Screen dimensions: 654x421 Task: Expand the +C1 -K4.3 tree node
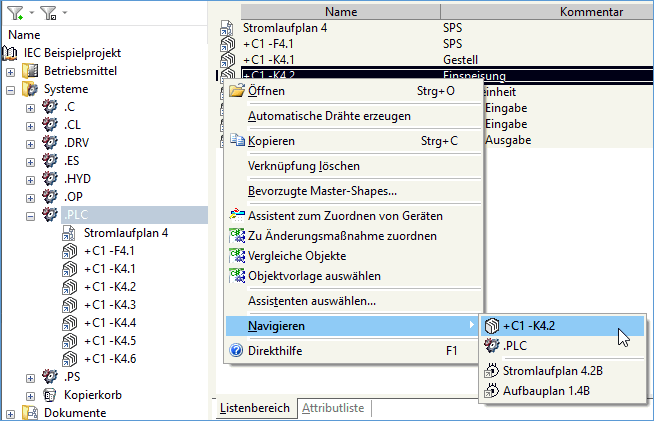click(x=52, y=304)
